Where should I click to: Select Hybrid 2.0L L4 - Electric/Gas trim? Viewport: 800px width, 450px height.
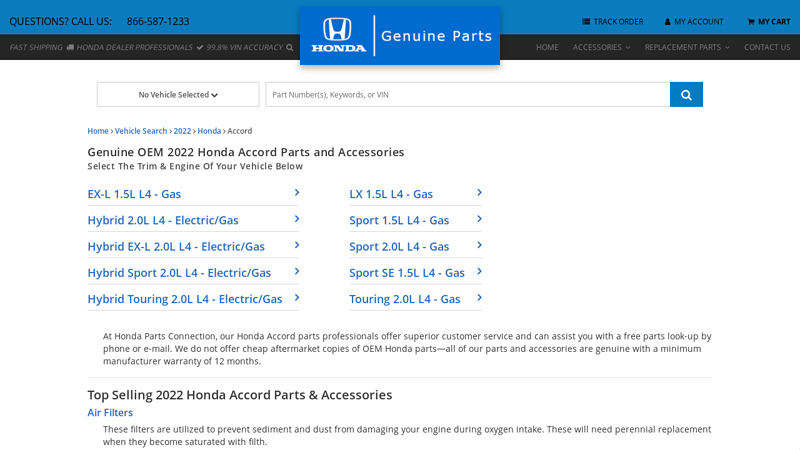click(x=163, y=220)
